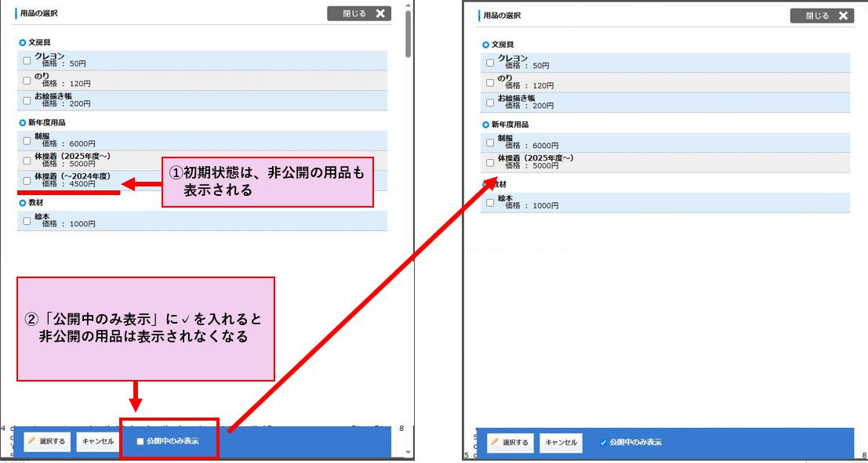Select the のり checkbox
Viewport: 868px width, 463px height.
coord(25,81)
